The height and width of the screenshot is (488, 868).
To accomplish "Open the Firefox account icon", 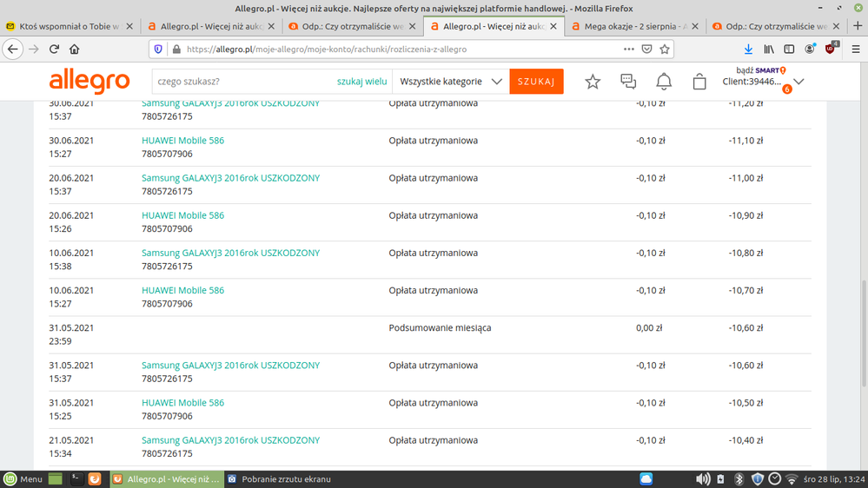I will pos(810,49).
